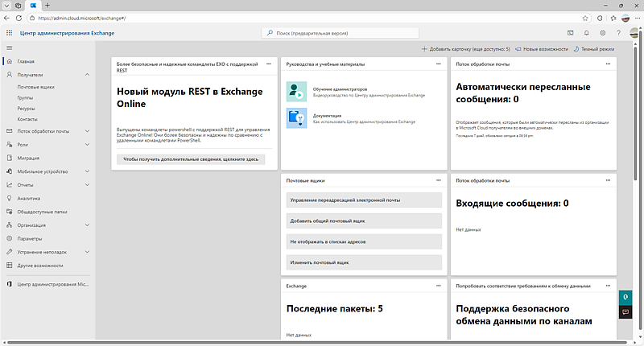Open Документация clipboard icon
Screen dimensions: 644x346
pos(296,118)
